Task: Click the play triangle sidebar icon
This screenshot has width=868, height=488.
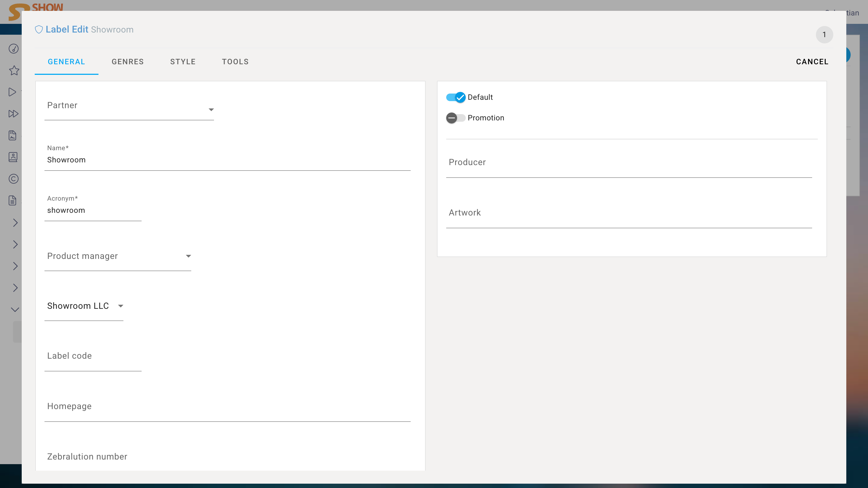Action: coord(12,92)
